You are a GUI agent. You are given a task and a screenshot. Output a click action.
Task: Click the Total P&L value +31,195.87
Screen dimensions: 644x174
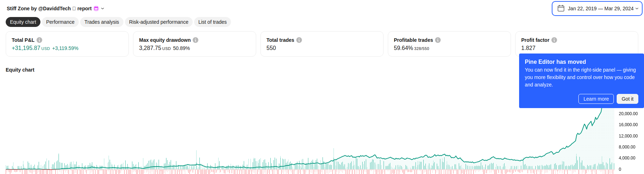pyautogui.click(x=26, y=48)
